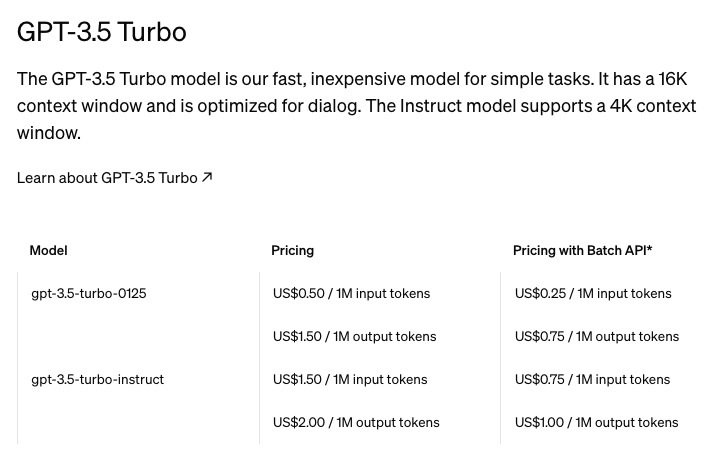Screen dimensions: 725x453
Task: Click the US$1.00 / 1M output tokens batch cell
Action: (x=596, y=422)
